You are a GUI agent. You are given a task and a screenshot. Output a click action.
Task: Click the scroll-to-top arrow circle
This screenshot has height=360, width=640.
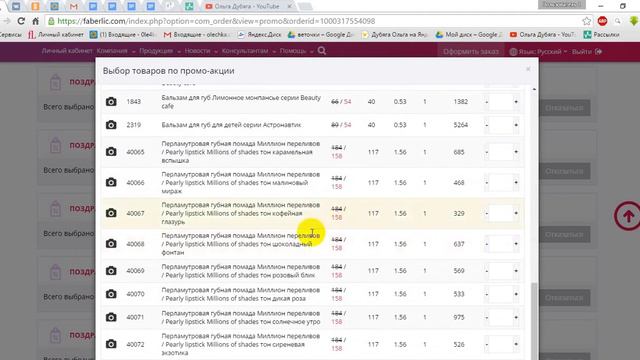pos(628,216)
